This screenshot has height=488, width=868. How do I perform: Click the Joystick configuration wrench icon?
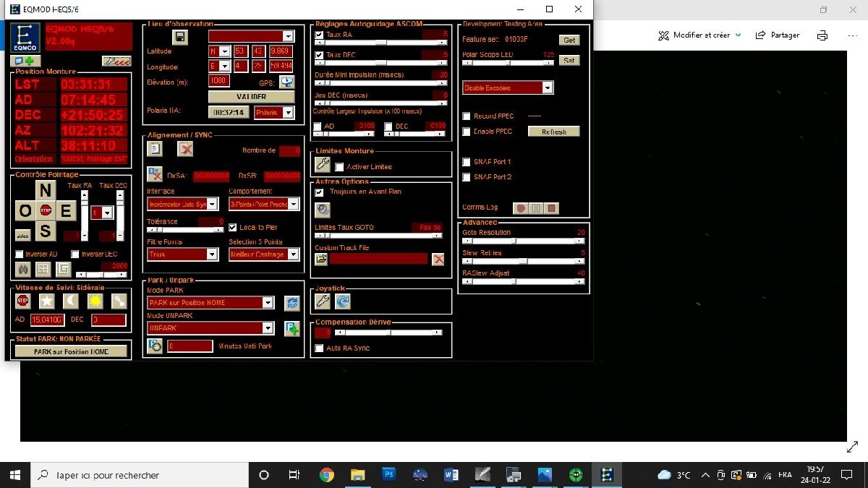[x=323, y=301]
